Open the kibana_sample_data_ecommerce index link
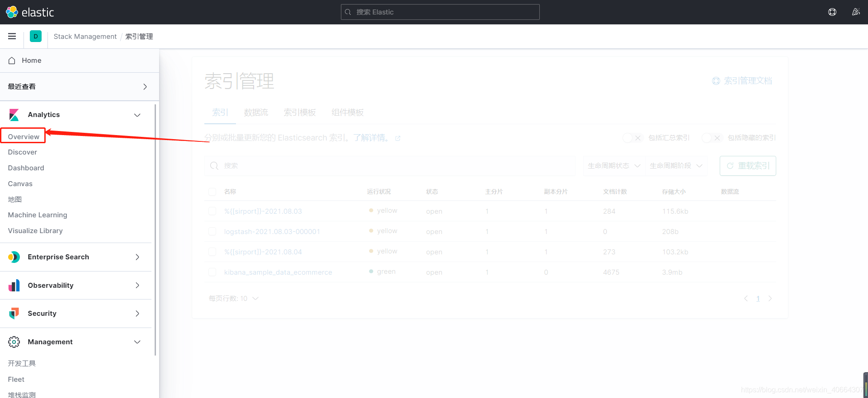Image resolution: width=868 pixels, height=398 pixels. pyautogui.click(x=278, y=272)
